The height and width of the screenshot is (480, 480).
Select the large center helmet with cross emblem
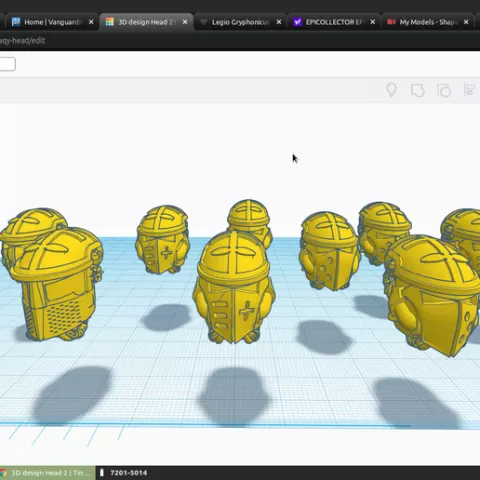point(234,287)
